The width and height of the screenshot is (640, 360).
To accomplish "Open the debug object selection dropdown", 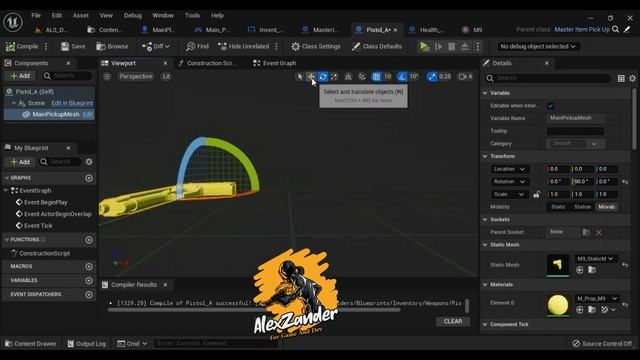I will click(x=538, y=47).
